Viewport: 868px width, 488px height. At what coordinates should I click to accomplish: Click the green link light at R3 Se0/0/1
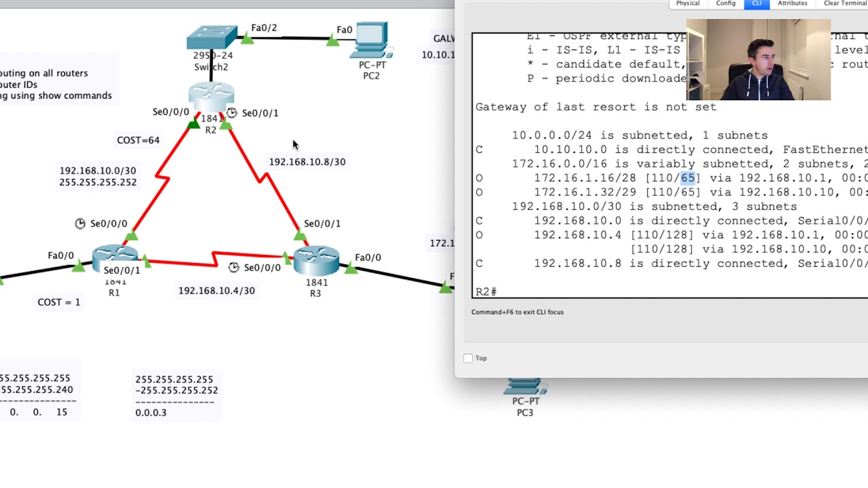300,235
